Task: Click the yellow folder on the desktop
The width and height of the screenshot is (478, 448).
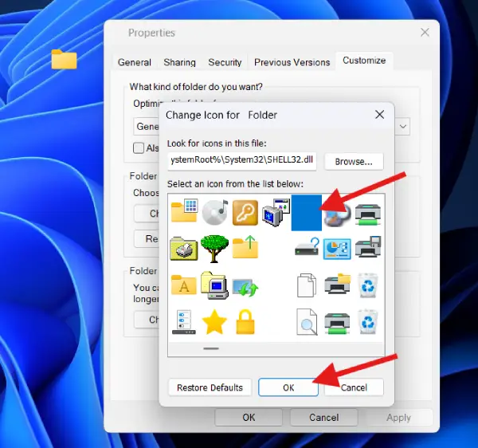Action: 64,59
